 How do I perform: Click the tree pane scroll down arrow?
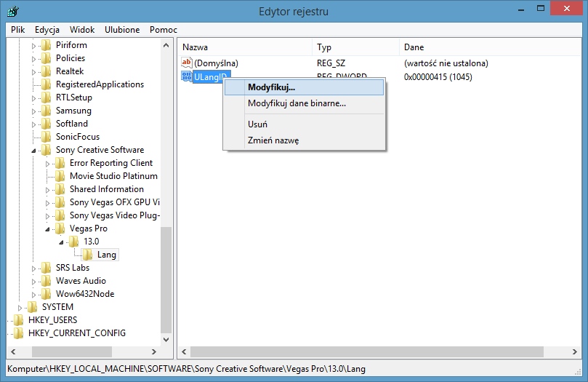pyautogui.click(x=166, y=339)
